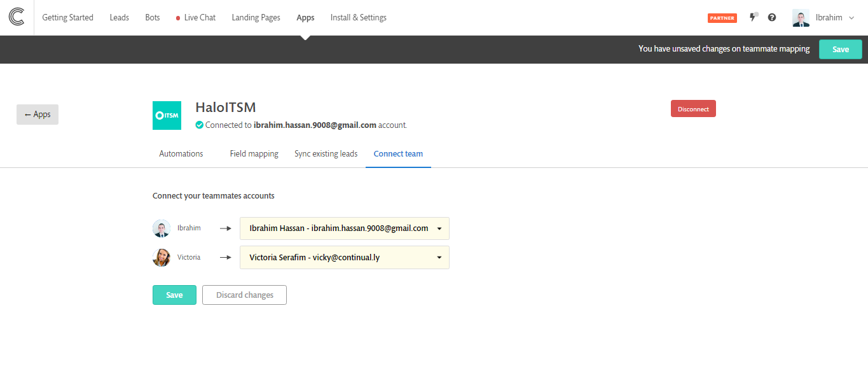Image resolution: width=868 pixels, height=378 pixels.
Task: Switch to the Automations tab
Action: (x=181, y=154)
